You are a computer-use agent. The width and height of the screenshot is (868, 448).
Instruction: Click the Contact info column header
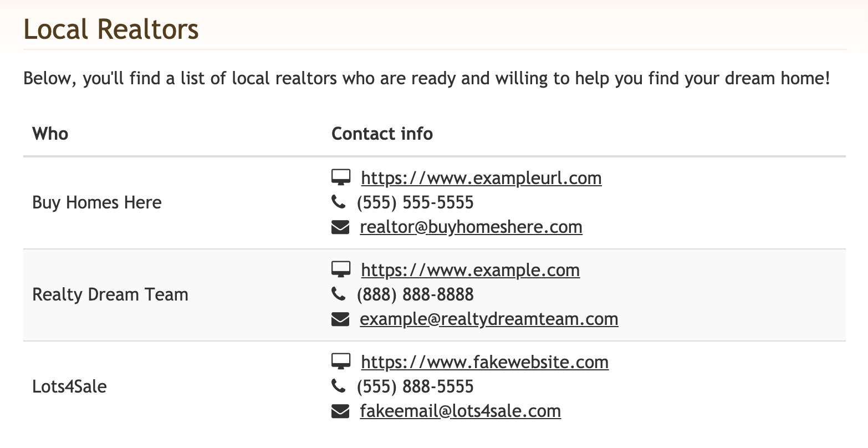tap(382, 134)
